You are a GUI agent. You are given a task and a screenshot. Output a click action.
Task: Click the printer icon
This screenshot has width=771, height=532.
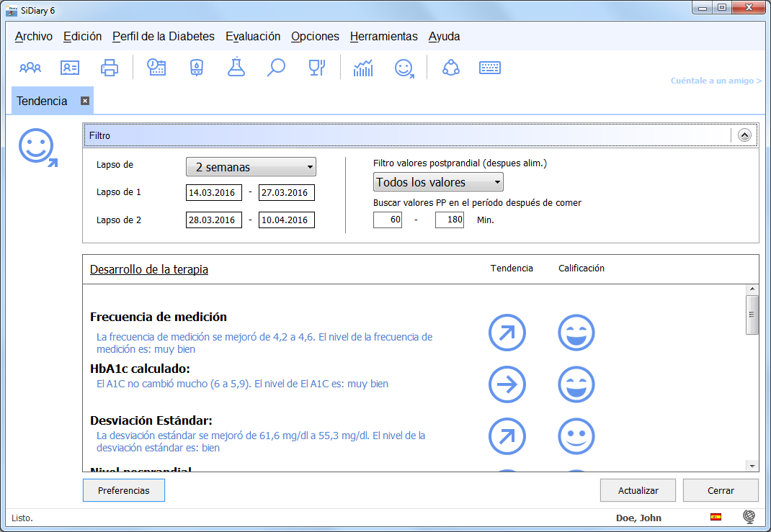(110, 68)
